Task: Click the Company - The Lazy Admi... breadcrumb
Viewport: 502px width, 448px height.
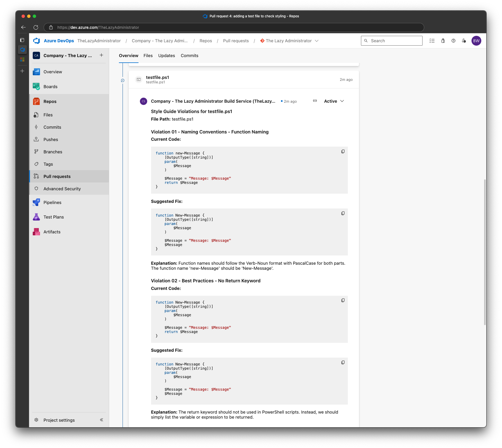Action: coord(160,41)
